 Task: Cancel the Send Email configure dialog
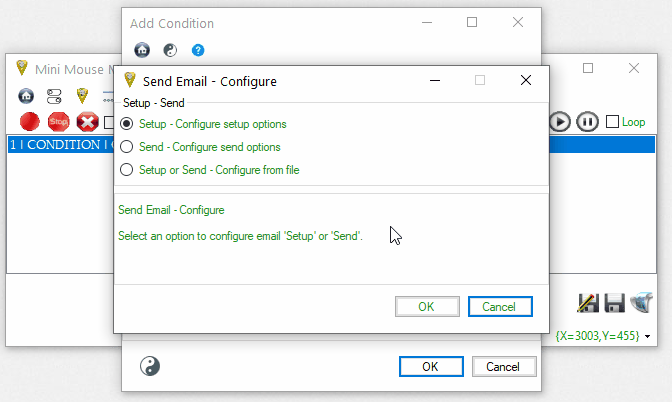500,306
